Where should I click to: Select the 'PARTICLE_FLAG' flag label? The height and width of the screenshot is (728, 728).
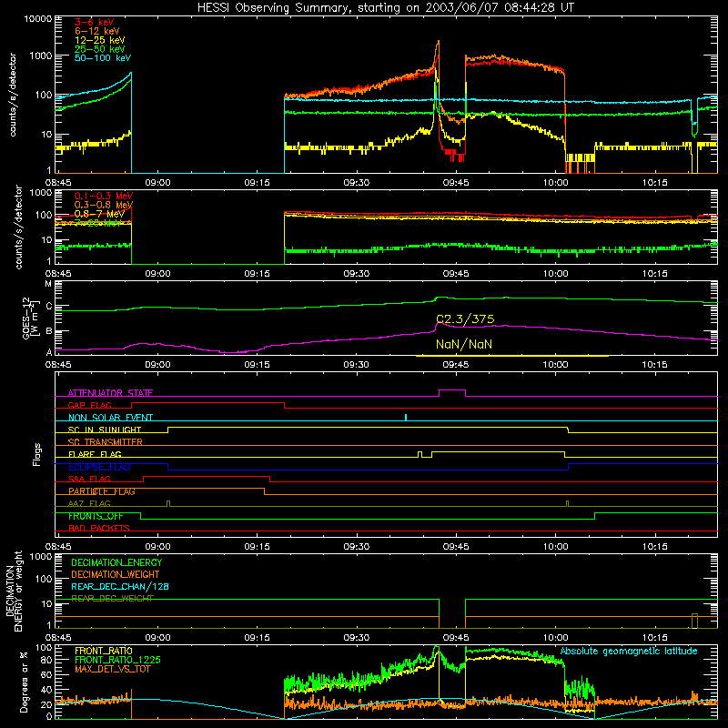pyautogui.click(x=102, y=491)
